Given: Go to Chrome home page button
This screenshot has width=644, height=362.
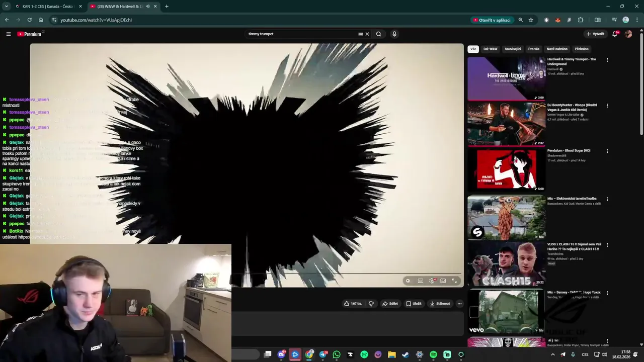Looking at the screenshot, I should pyautogui.click(x=41, y=20).
